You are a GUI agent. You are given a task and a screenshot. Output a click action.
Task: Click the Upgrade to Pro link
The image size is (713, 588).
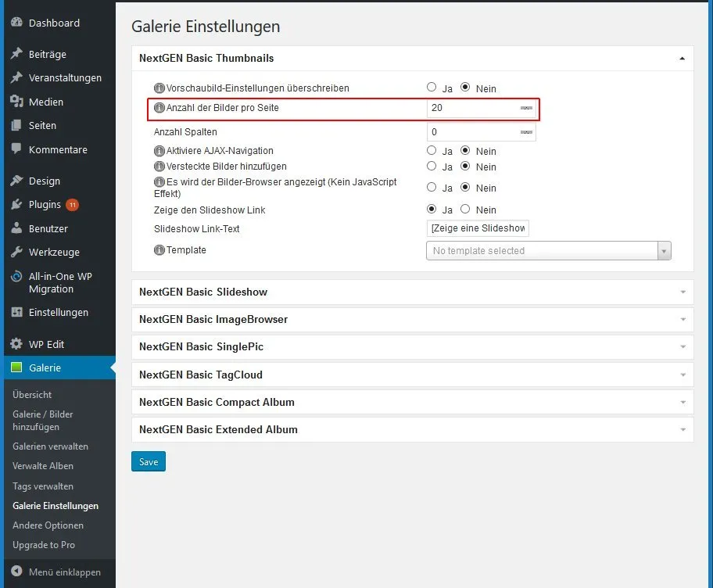[x=44, y=545]
